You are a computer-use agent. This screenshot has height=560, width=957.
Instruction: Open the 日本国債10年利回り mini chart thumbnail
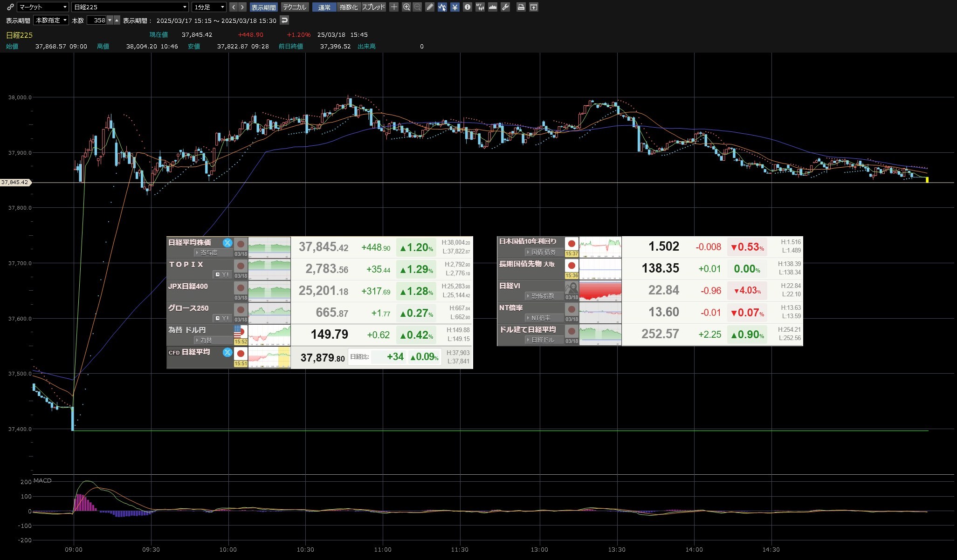coord(600,247)
